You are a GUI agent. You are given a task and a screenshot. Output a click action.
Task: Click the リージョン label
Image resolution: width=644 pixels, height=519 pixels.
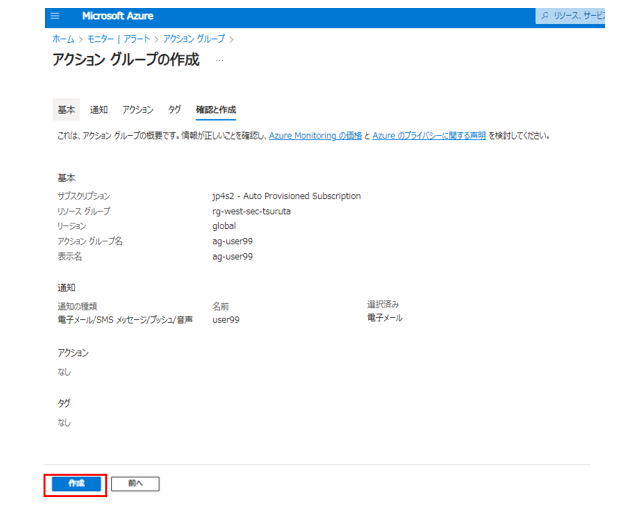(72, 226)
